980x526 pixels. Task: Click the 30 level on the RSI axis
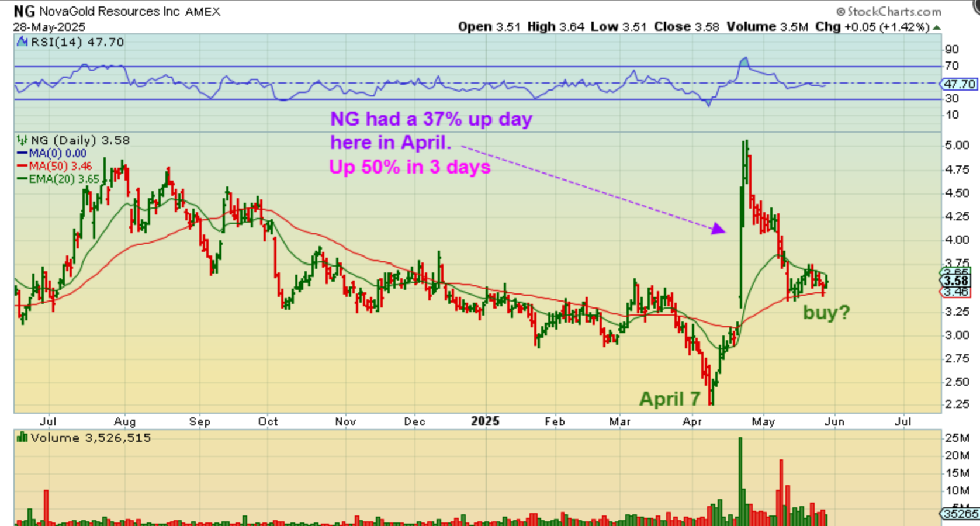click(x=952, y=99)
